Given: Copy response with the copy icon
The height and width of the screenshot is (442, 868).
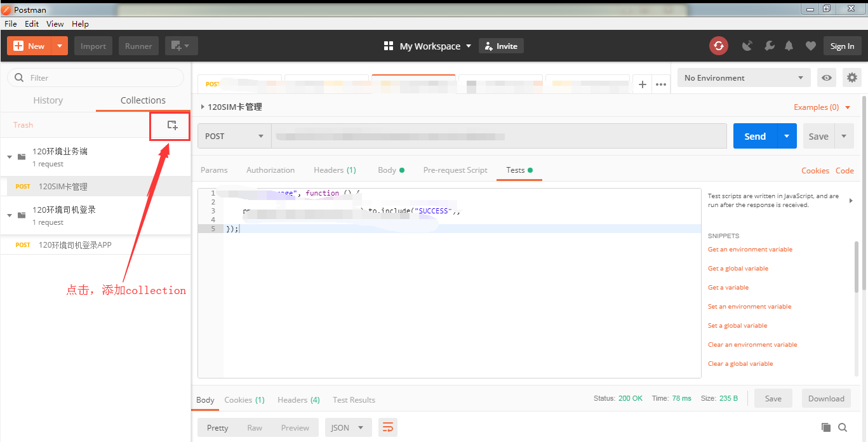Looking at the screenshot, I should click(825, 427).
